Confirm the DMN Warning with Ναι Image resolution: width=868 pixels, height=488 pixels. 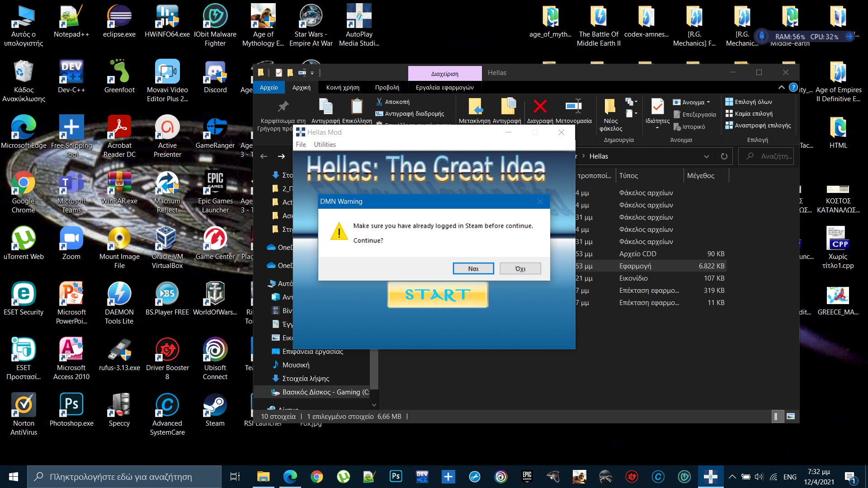(x=473, y=268)
